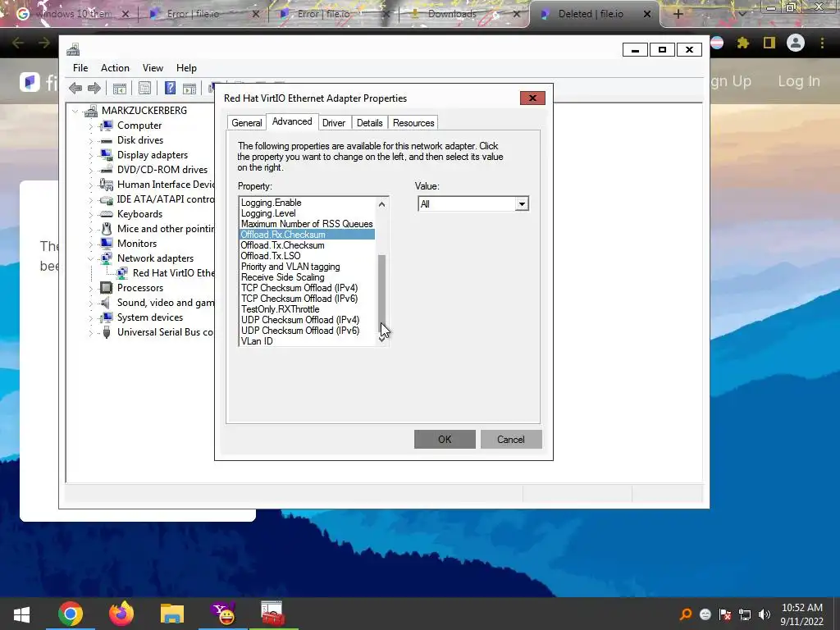This screenshot has width=840, height=630.
Task: Close the adapter Properties dialog
Action: pyautogui.click(x=532, y=98)
